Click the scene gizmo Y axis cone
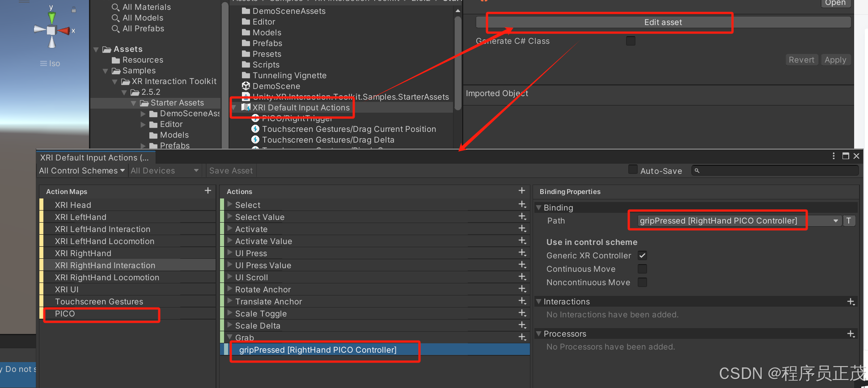Image resolution: width=868 pixels, height=388 pixels. click(x=52, y=17)
